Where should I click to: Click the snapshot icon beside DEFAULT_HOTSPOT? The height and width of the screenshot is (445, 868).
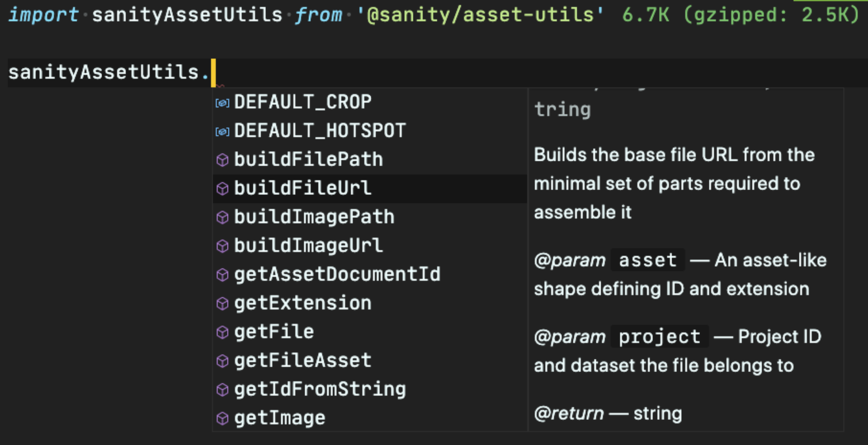click(x=222, y=131)
